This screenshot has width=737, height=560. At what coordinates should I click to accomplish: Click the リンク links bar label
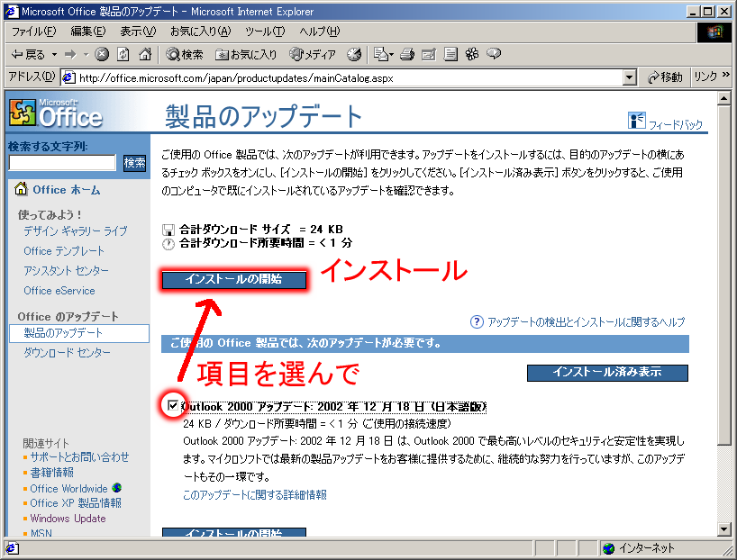(705, 77)
